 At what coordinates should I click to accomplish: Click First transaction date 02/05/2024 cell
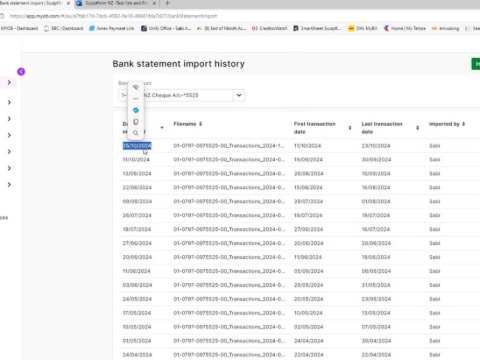(308, 327)
